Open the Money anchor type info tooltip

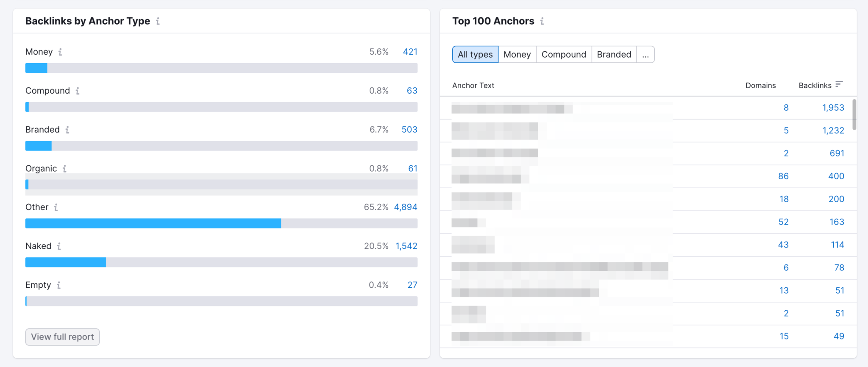pyautogui.click(x=60, y=52)
